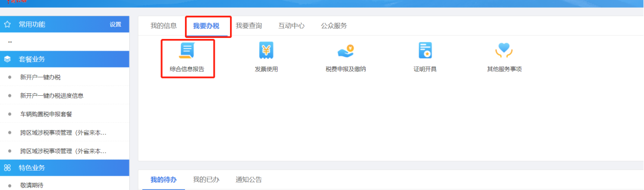Switch to the 我的信息 tab
Screen dimensions: 644x190
click(x=164, y=26)
